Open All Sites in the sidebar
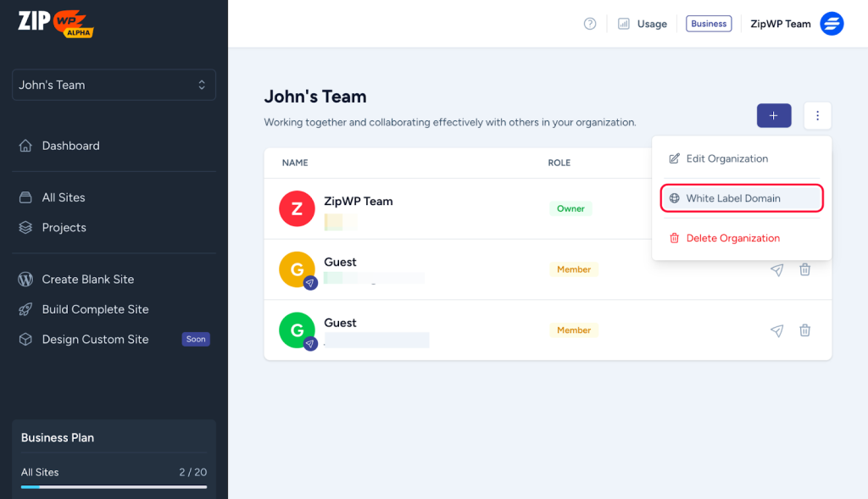 [x=64, y=197]
